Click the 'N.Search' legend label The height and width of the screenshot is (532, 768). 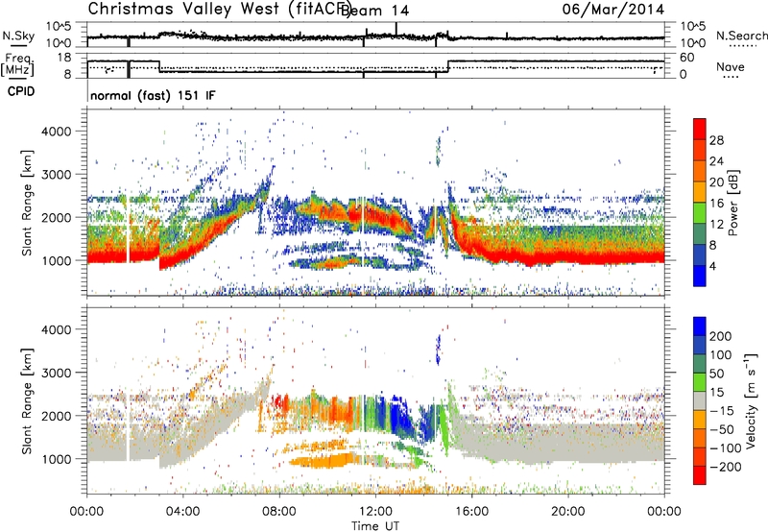742,36
